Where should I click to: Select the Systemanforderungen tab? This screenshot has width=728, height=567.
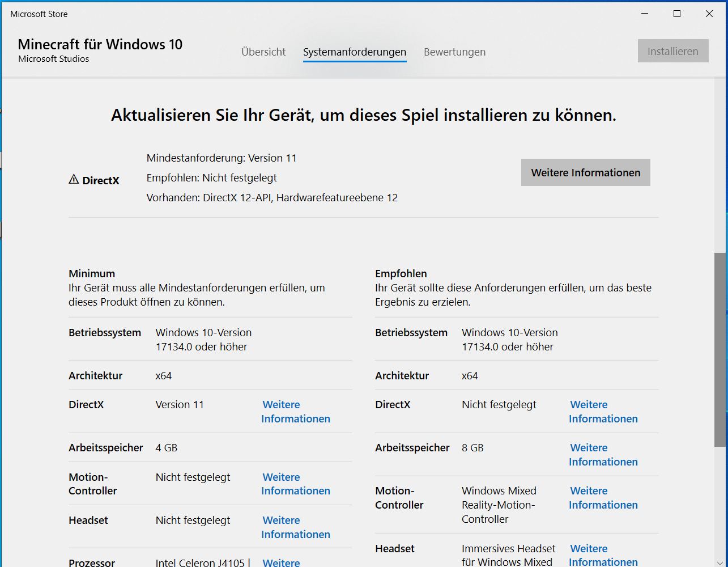click(355, 52)
